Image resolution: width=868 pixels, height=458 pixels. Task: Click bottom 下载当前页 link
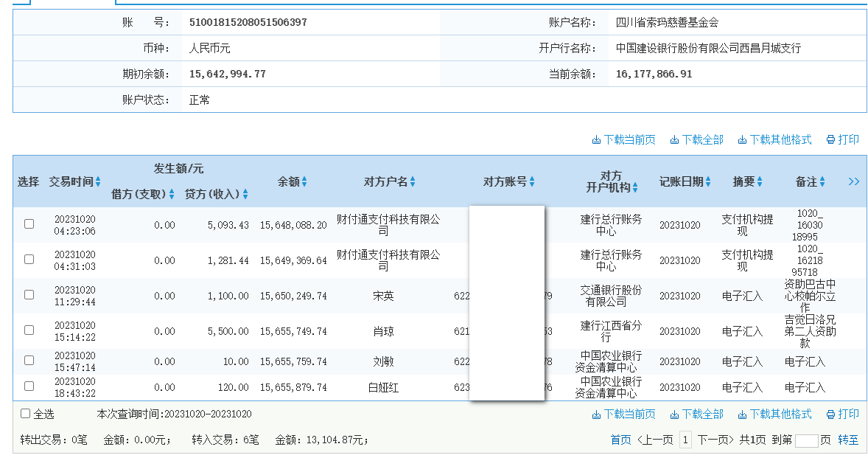click(x=629, y=414)
